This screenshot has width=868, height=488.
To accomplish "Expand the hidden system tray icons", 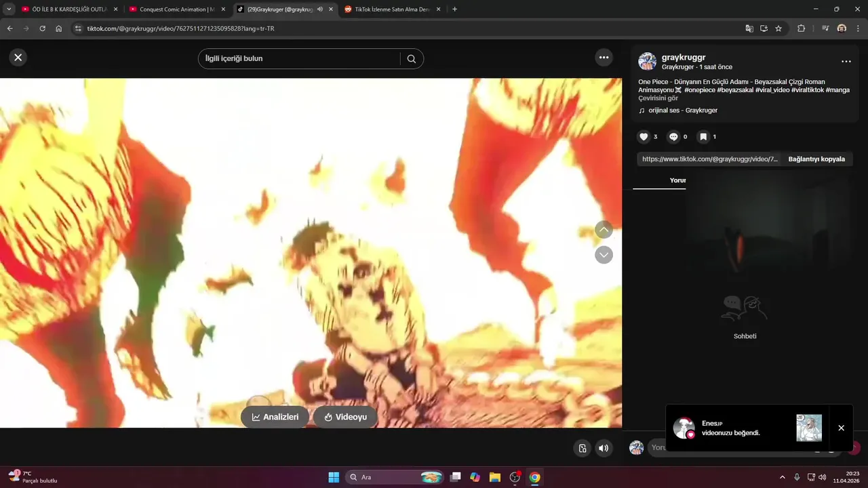I will pos(782,477).
